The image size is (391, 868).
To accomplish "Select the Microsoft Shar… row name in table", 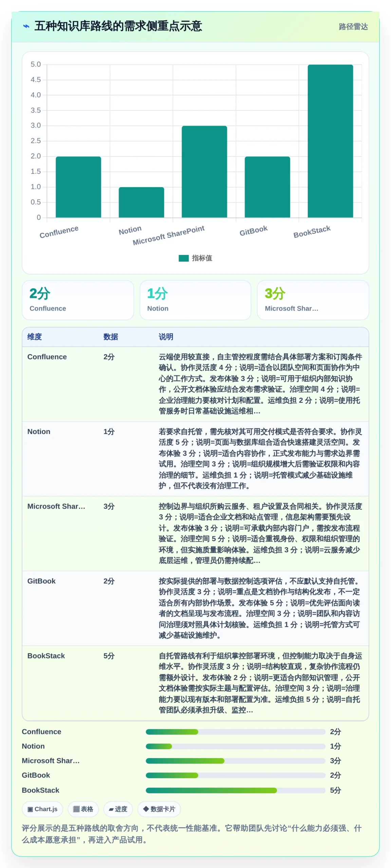I will click(x=56, y=506).
